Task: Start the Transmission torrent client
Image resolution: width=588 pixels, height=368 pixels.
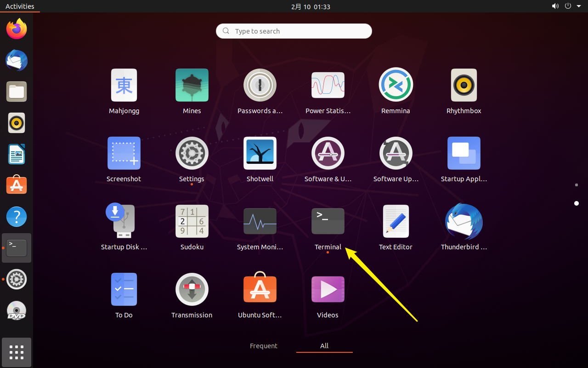Action: coord(192,289)
